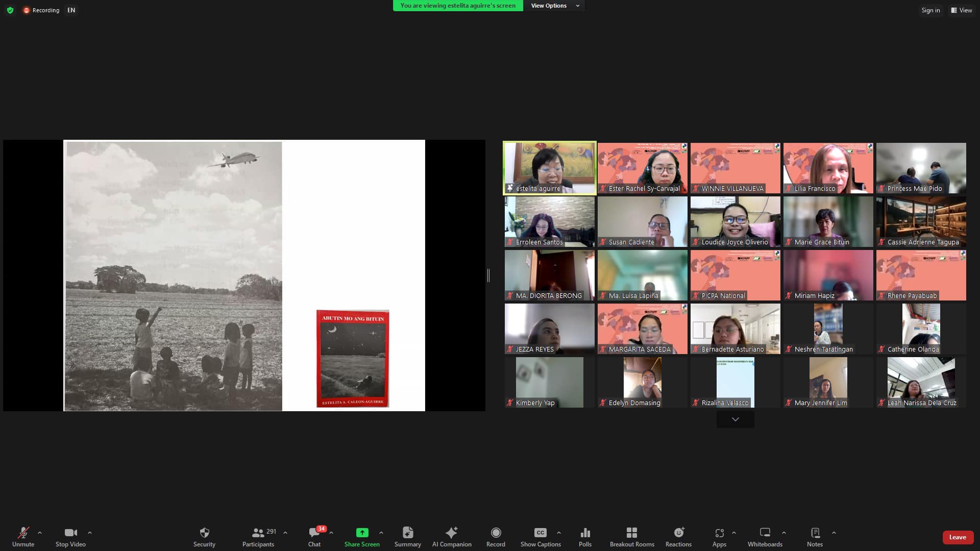This screenshot has width=980, height=551.
Task: Select Rhene Payabuab's video tile
Action: [921, 275]
